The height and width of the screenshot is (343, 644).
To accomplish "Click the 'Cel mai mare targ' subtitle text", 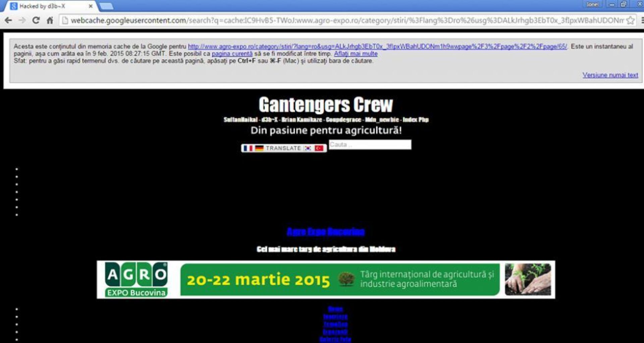I will coord(326,249).
